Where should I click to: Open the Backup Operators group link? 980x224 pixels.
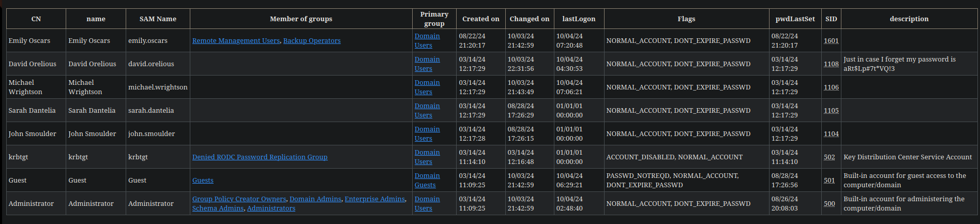coord(312,41)
